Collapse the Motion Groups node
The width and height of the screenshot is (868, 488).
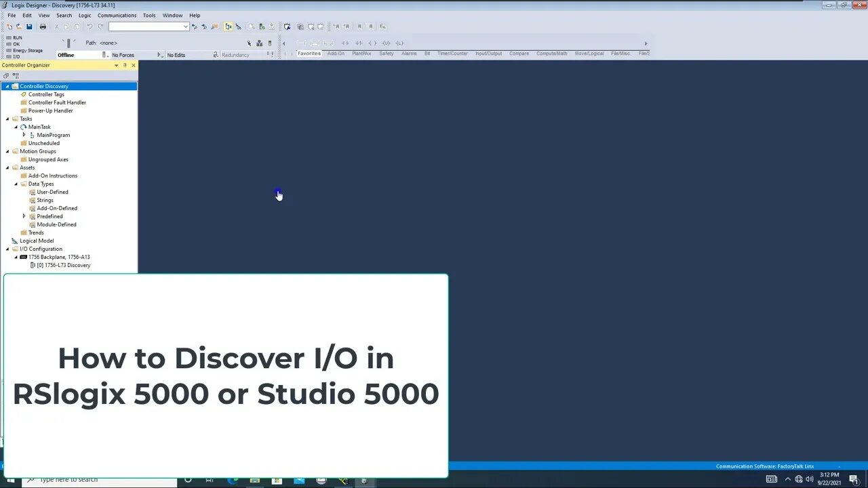click(7, 151)
